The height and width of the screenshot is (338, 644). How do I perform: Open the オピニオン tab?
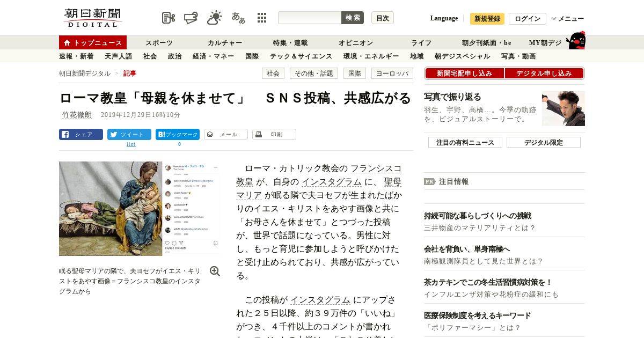coord(356,42)
